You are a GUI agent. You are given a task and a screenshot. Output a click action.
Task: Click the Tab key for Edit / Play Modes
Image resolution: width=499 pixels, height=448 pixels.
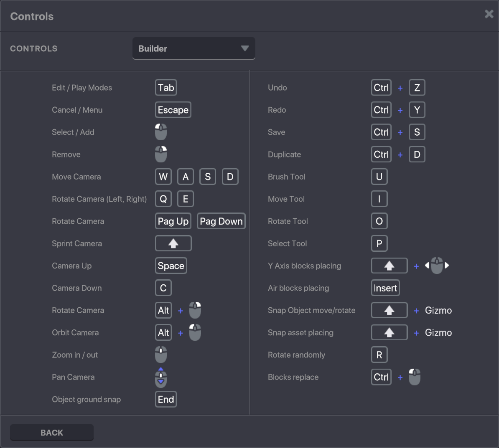(x=166, y=88)
